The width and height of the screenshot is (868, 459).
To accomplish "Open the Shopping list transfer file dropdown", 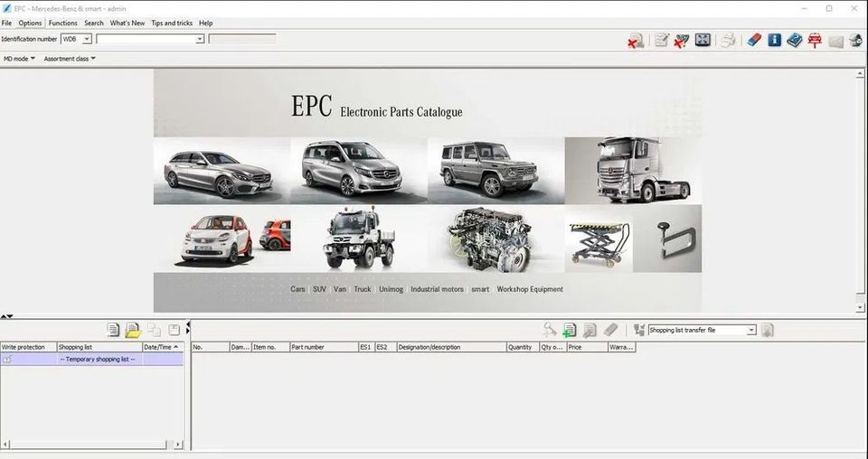I will (x=750, y=331).
